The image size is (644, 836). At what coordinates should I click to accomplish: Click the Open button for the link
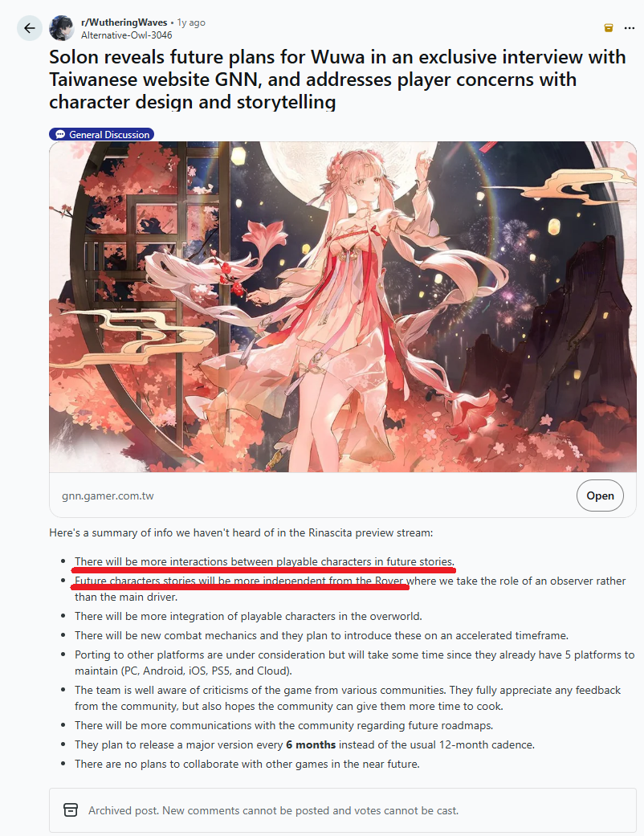pyautogui.click(x=600, y=495)
